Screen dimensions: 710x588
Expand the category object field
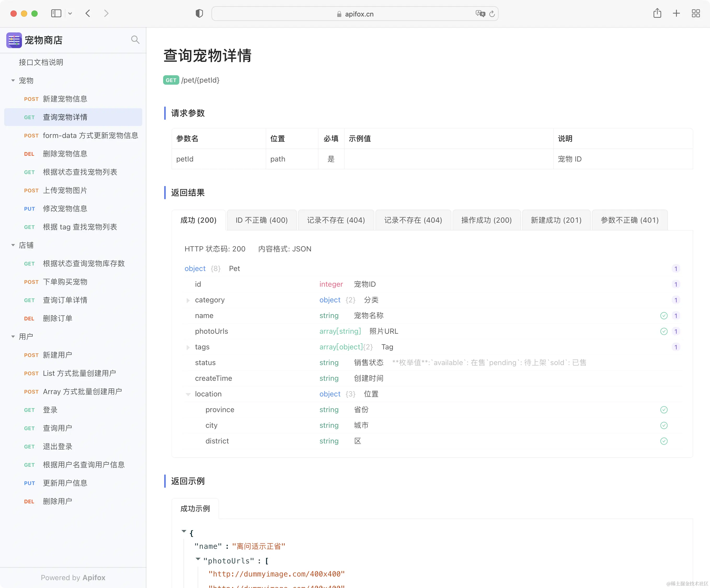tap(188, 300)
